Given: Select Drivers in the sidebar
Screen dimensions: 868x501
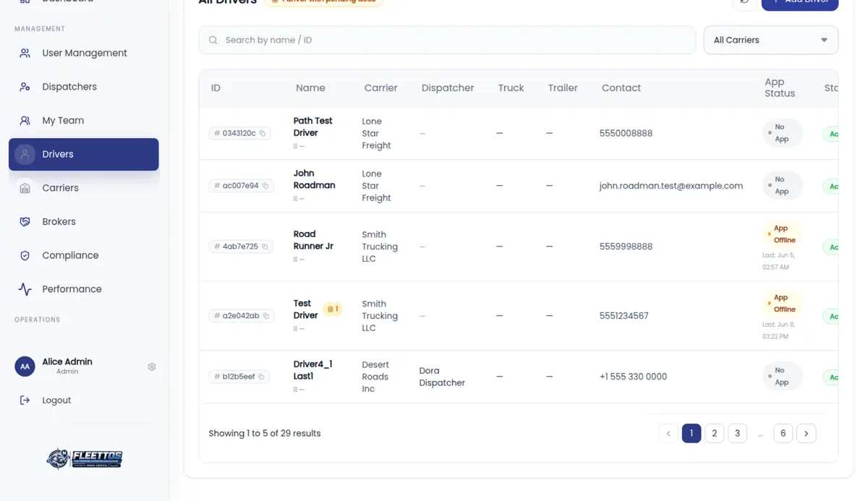Looking at the screenshot, I should pyautogui.click(x=84, y=154).
